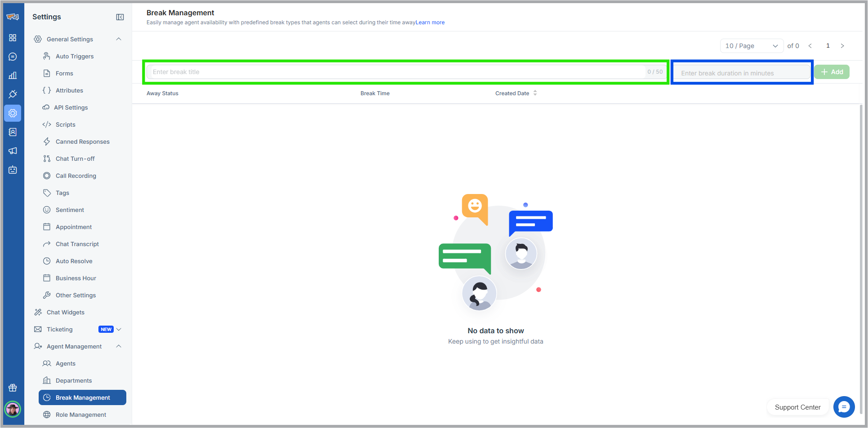
Task: Expand the Ticketing section
Action: coord(119,329)
